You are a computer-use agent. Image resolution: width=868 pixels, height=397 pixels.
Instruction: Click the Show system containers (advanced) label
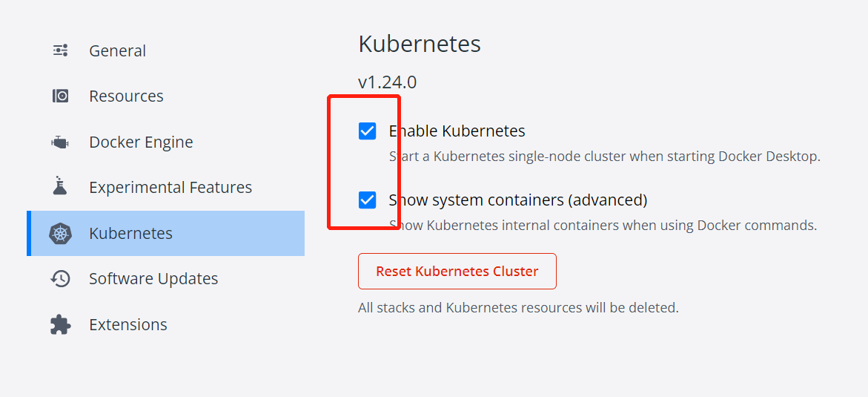pos(518,200)
